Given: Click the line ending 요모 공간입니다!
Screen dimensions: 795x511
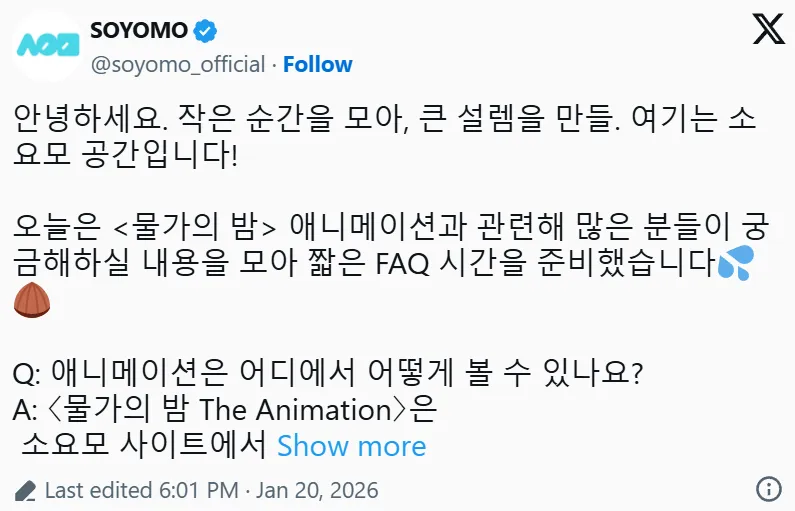Looking at the screenshot, I should coord(126,157).
